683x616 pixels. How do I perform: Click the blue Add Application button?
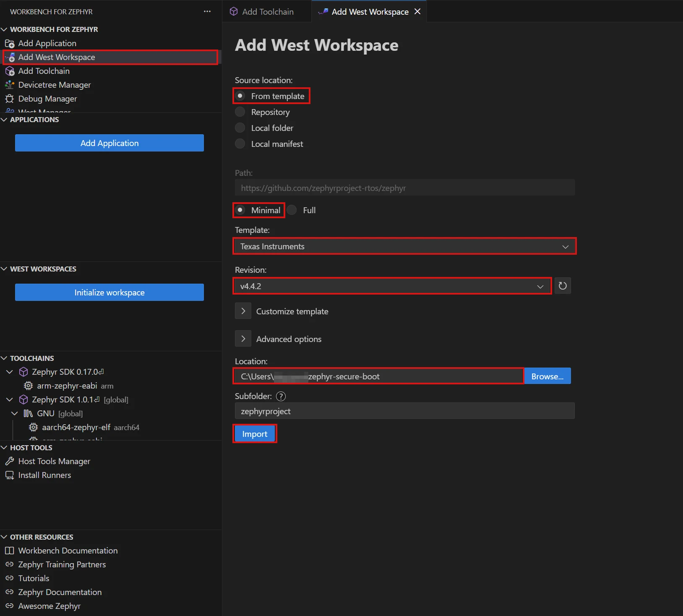(x=109, y=143)
